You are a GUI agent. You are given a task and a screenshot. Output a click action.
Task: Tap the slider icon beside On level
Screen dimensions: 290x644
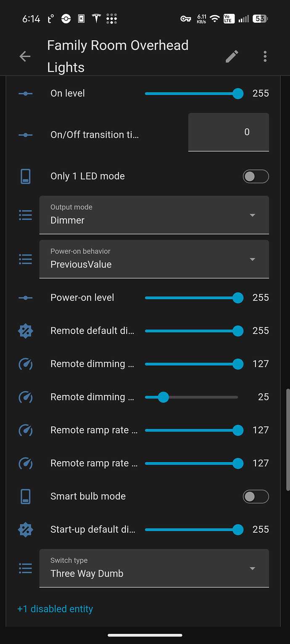coord(26,93)
